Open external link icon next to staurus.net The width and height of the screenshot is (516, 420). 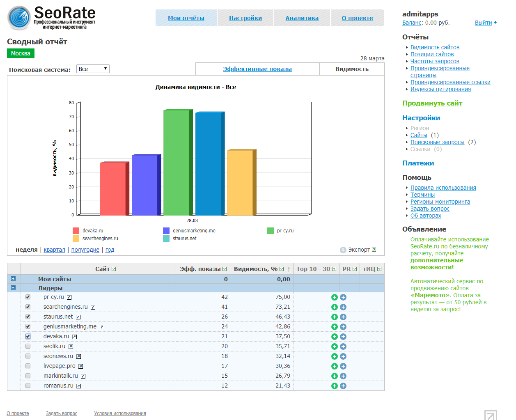tap(78, 317)
